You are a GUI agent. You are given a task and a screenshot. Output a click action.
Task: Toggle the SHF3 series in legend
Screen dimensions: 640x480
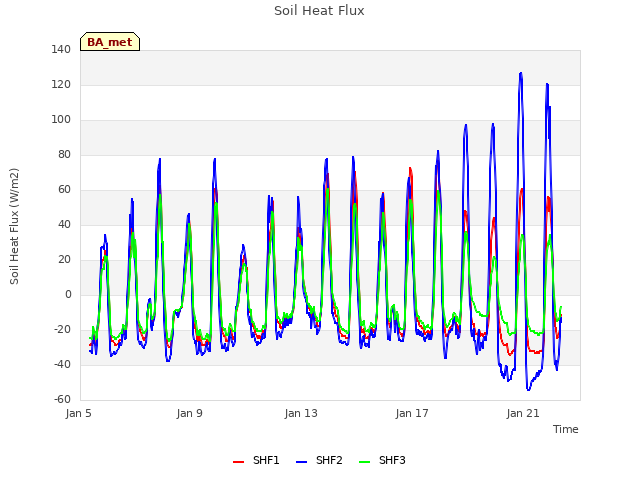click(x=382, y=460)
